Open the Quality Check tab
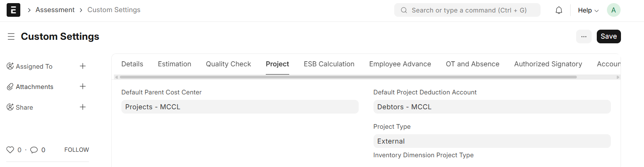Image resolution: width=644 pixels, height=167 pixels. (228, 64)
